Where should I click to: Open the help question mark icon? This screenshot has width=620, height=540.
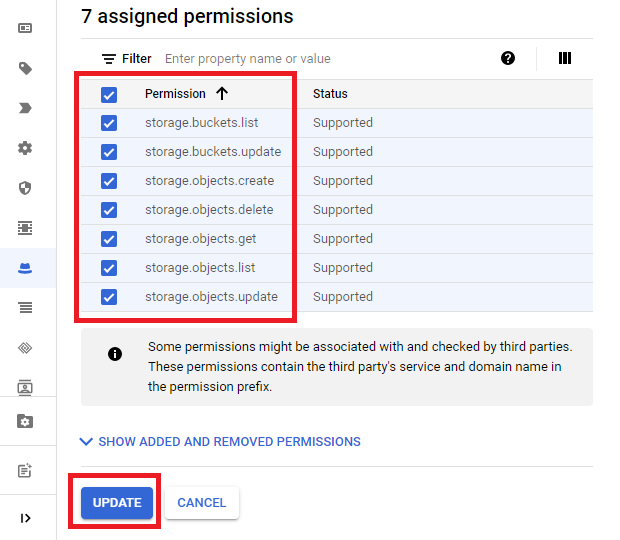508,58
